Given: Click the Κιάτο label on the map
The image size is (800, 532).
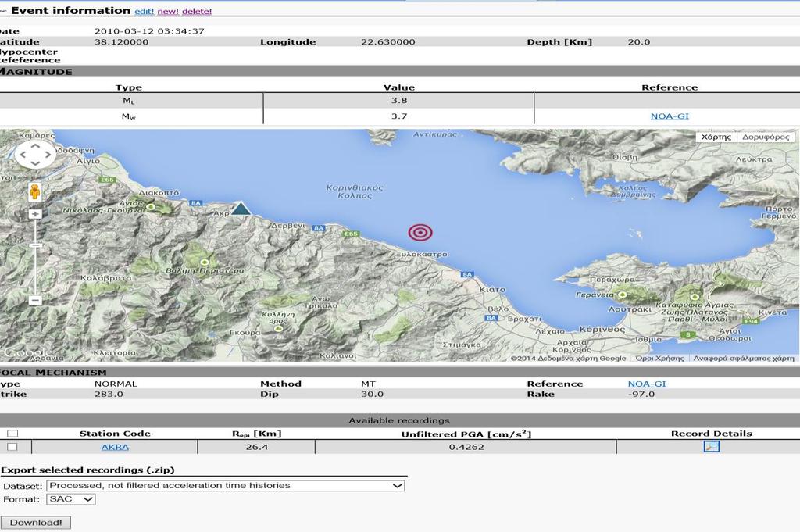Looking at the screenshot, I should coord(492,289).
